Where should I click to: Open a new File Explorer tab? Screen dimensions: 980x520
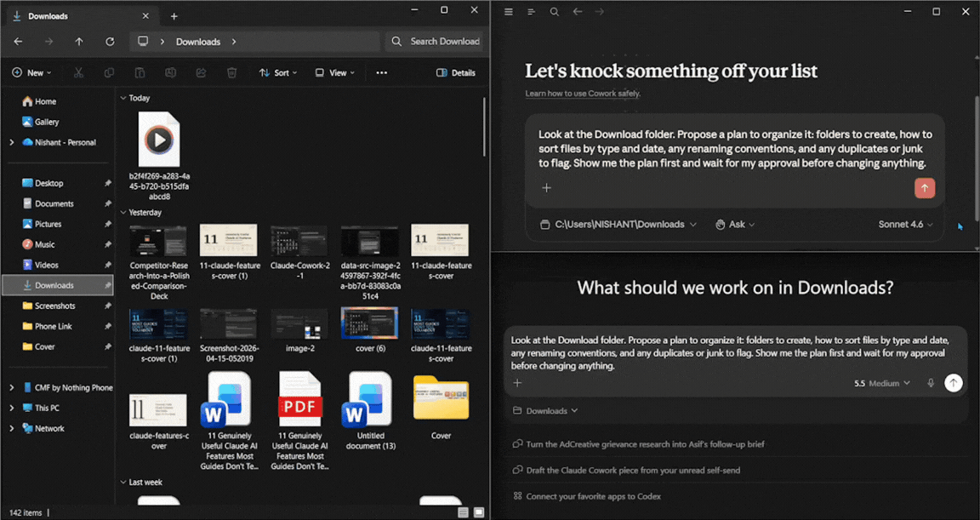[x=174, y=16]
